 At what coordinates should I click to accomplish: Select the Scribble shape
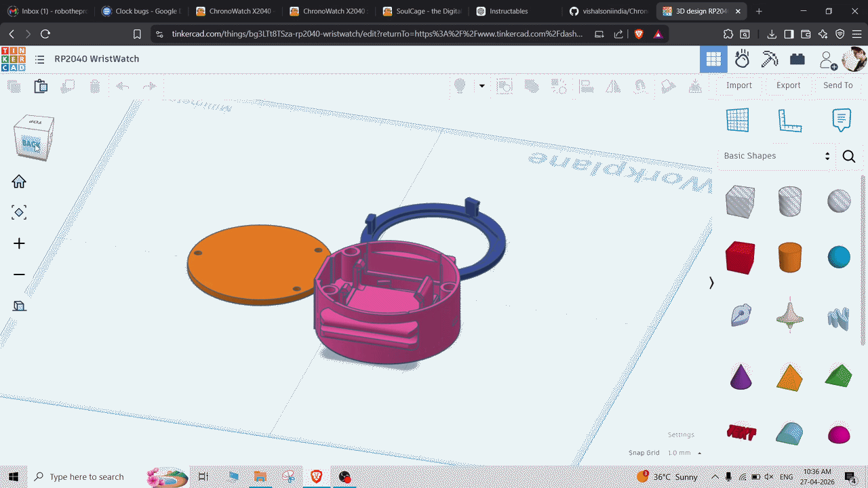(741, 315)
